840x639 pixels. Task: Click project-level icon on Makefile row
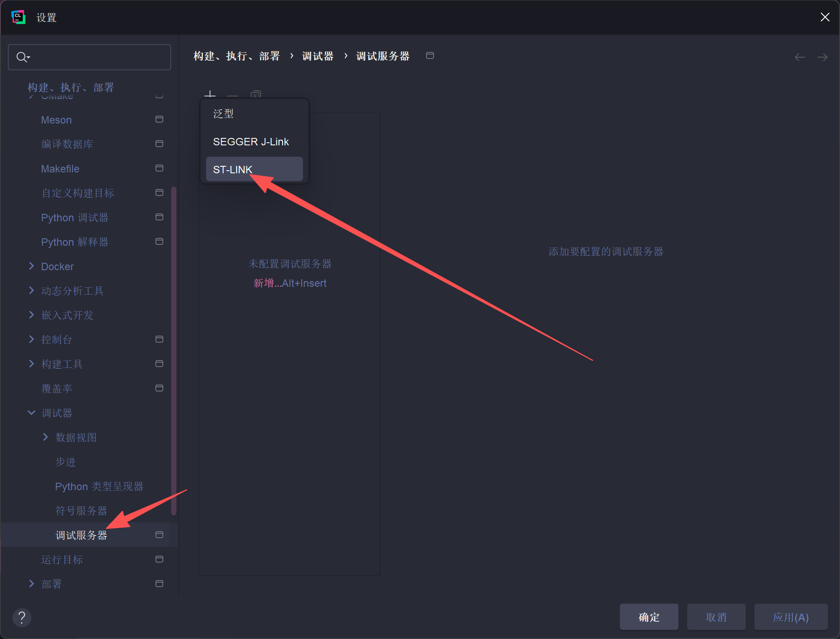pyautogui.click(x=159, y=168)
